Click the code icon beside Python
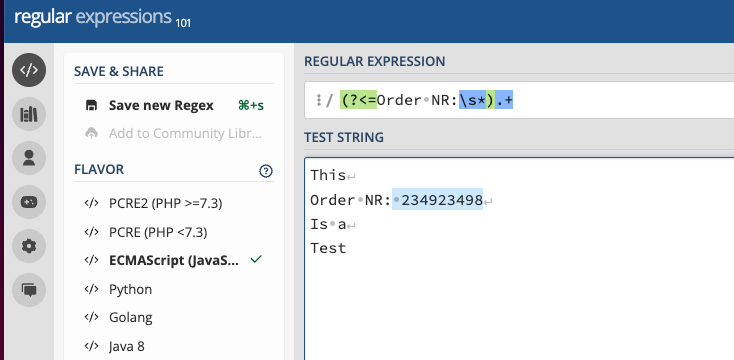The width and height of the screenshot is (734, 360). pyautogui.click(x=91, y=289)
